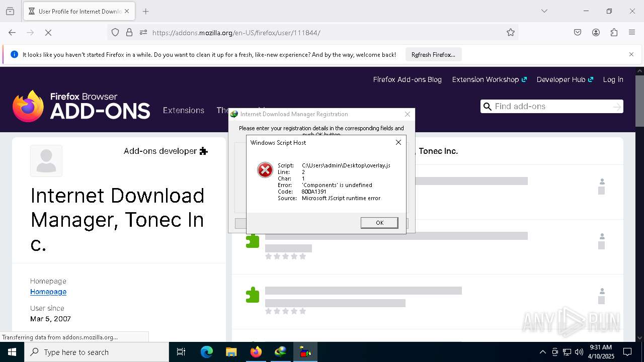Click the info icon in the notification bar
The image size is (644, 362).
point(14,54)
